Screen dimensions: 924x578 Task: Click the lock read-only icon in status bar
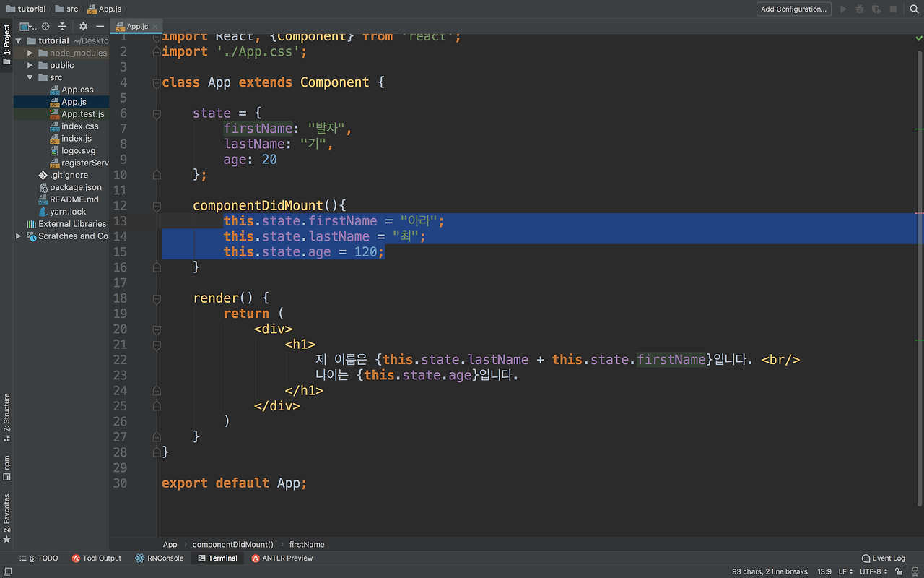tap(897, 571)
